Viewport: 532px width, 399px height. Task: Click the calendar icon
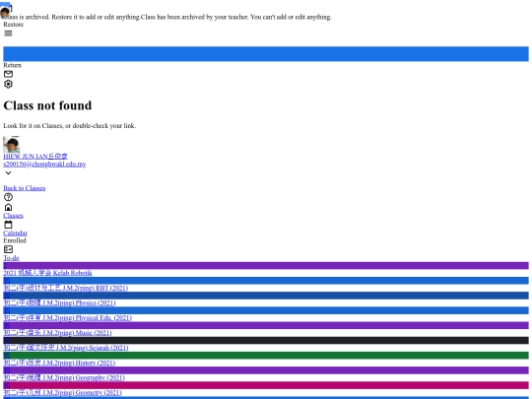point(8,225)
